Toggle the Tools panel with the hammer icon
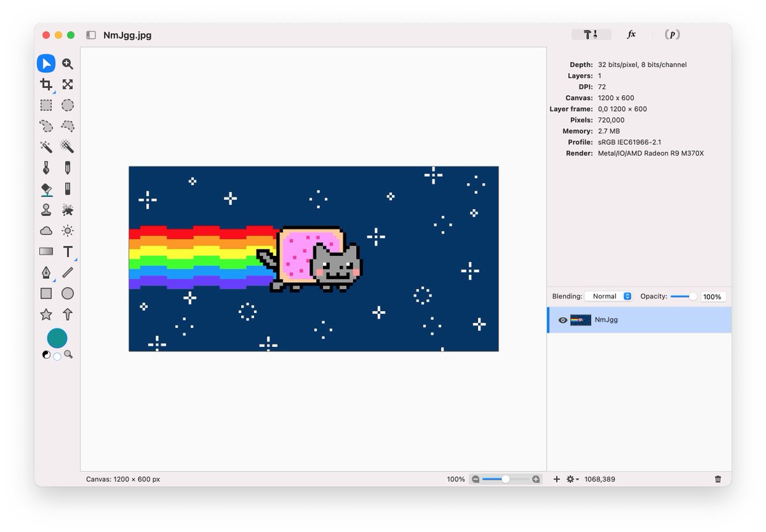 point(591,34)
